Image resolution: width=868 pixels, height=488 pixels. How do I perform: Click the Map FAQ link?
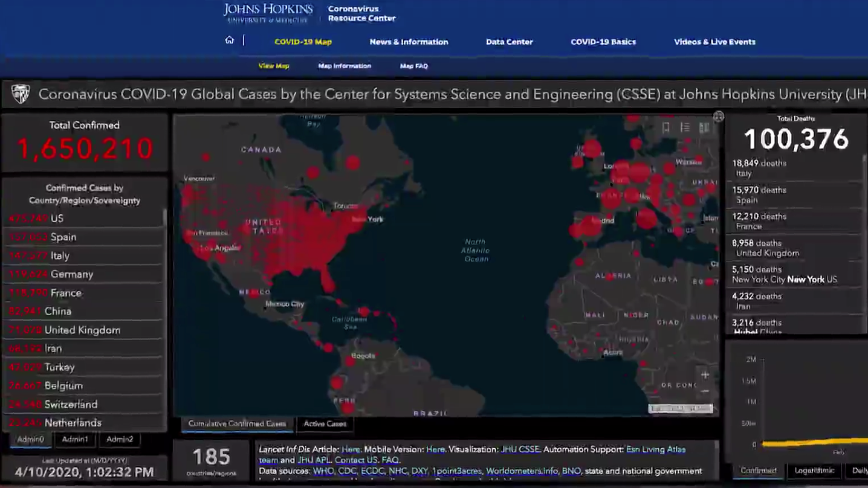point(413,66)
